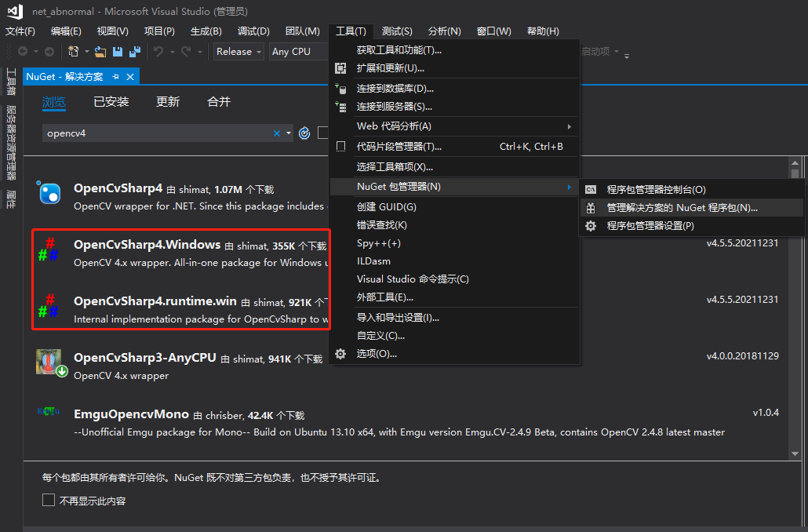
Task: Click the save all multi-disk icon
Action: pos(134,52)
